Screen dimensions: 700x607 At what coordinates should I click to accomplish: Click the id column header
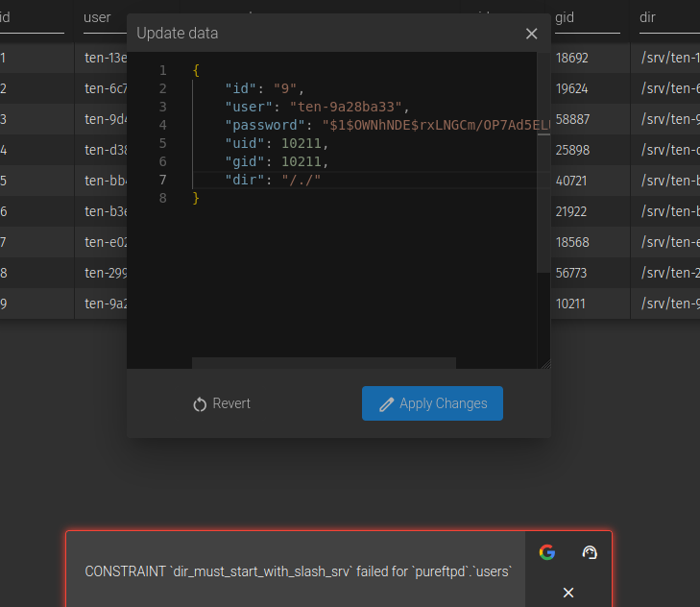6,17
